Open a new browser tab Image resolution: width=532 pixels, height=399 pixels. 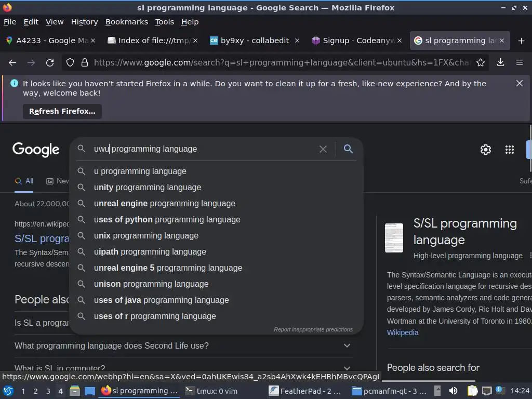pyautogui.click(x=522, y=41)
